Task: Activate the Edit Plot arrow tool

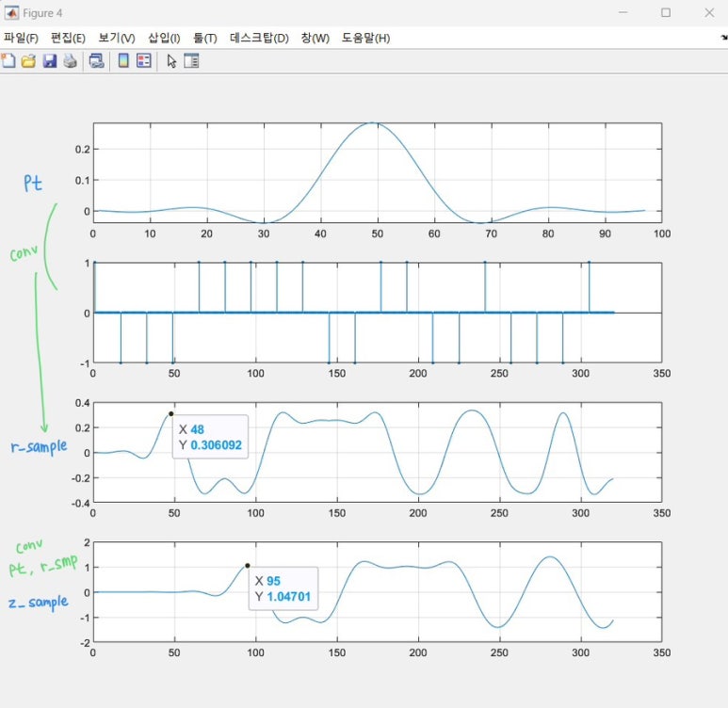Action: [x=171, y=61]
